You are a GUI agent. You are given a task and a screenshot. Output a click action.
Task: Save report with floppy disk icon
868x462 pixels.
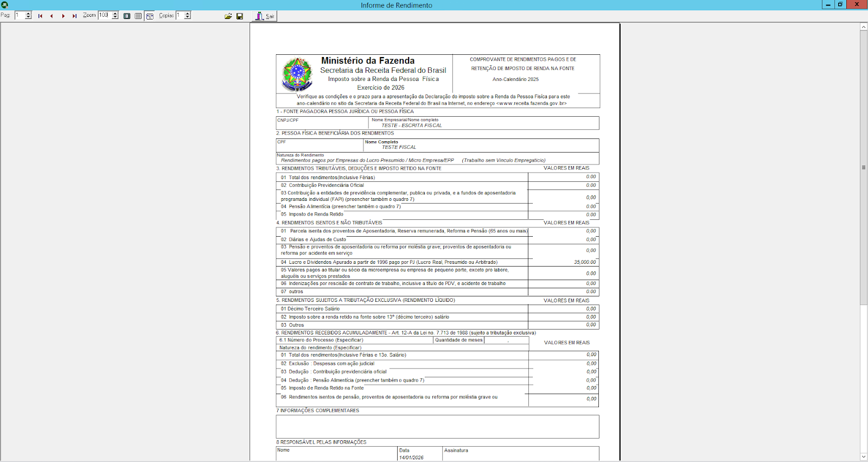(x=240, y=16)
